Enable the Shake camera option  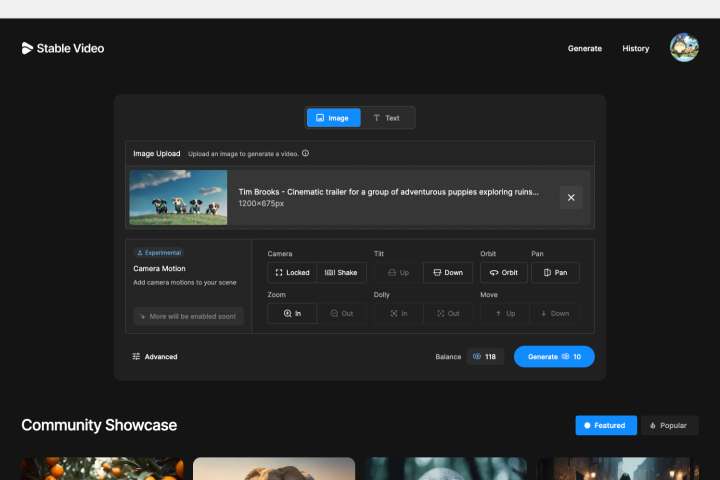pyautogui.click(x=341, y=272)
